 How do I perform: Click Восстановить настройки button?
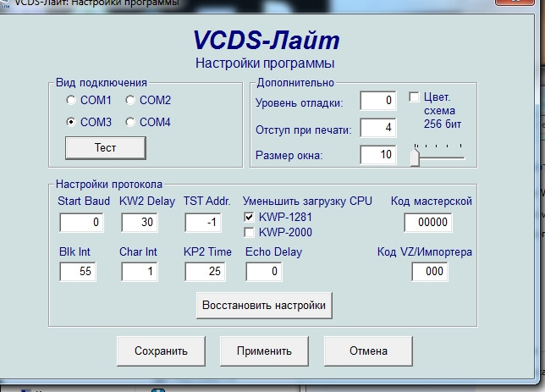click(264, 306)
